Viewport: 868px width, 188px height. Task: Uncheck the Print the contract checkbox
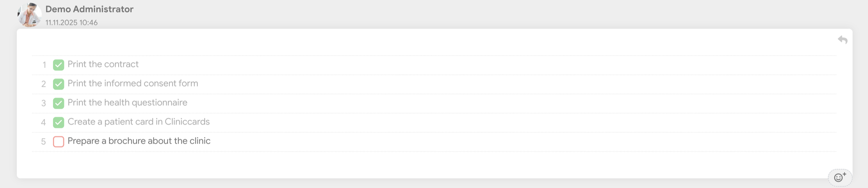coord(59,65)
